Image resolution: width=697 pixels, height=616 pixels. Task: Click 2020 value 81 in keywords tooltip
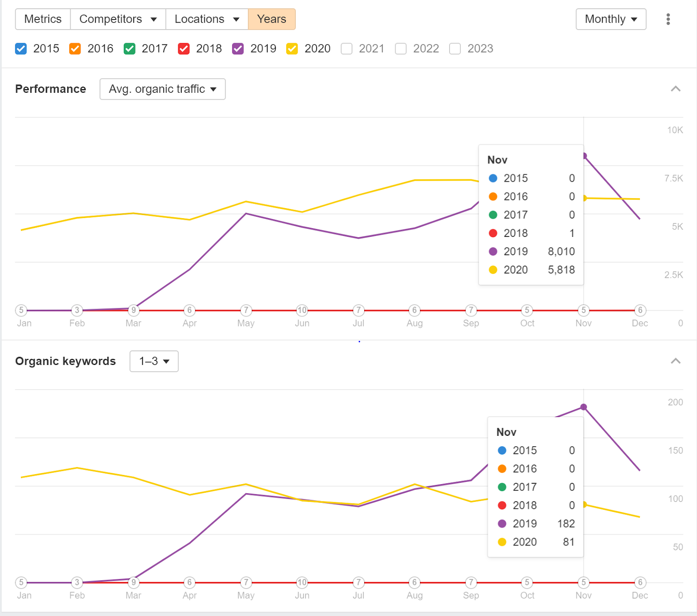[x=568, y=542]
